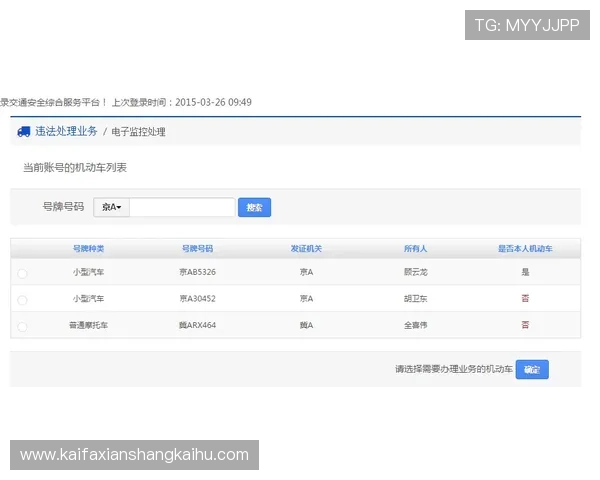Click the truck icon beside 违法处理业务
The height and width of the screenshot is (480, 600).
pyautogui.click(x=24, y=132)
